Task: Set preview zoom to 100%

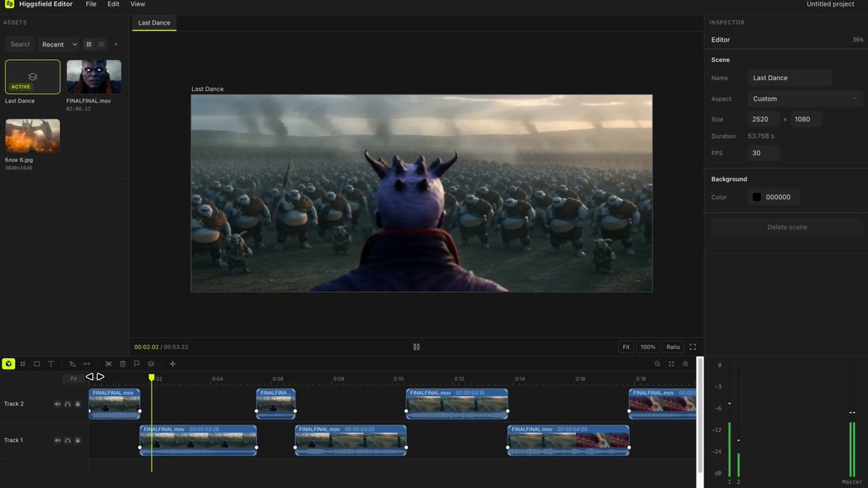Action: click(x=648, y=347)
